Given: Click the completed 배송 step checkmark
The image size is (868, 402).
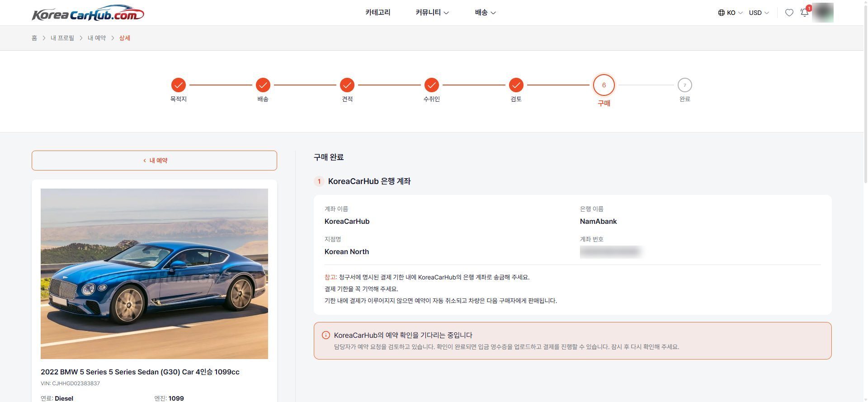Looking at the screenshot, I should pyautogui.click(x=263, y=85).
